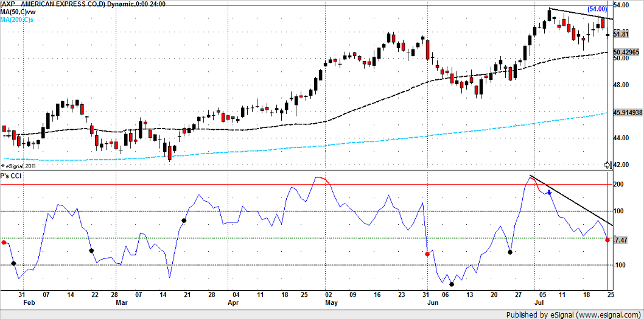Click the blue down-arrow marker on the CCI line
This screenshot has width=644, height=320.
[x=549, y=193]
